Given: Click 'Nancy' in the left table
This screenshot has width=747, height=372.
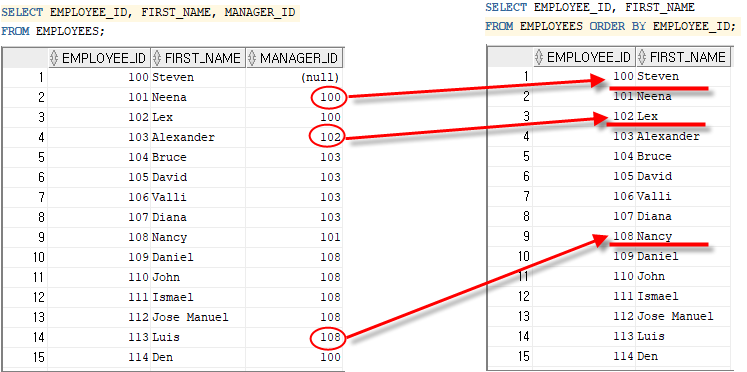Looking at the screenshot, I should (169, 238).
